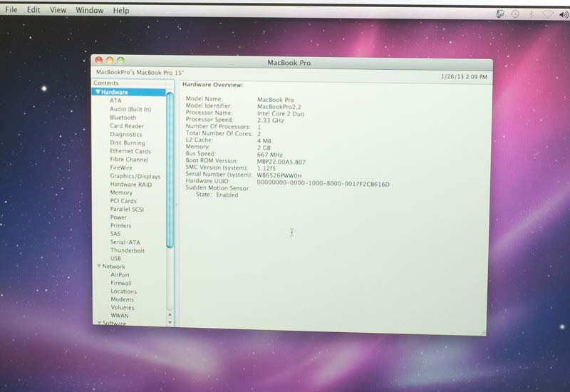570x392 pixels.
Task: Select Serial-ATA item
Action: point(125,242)
